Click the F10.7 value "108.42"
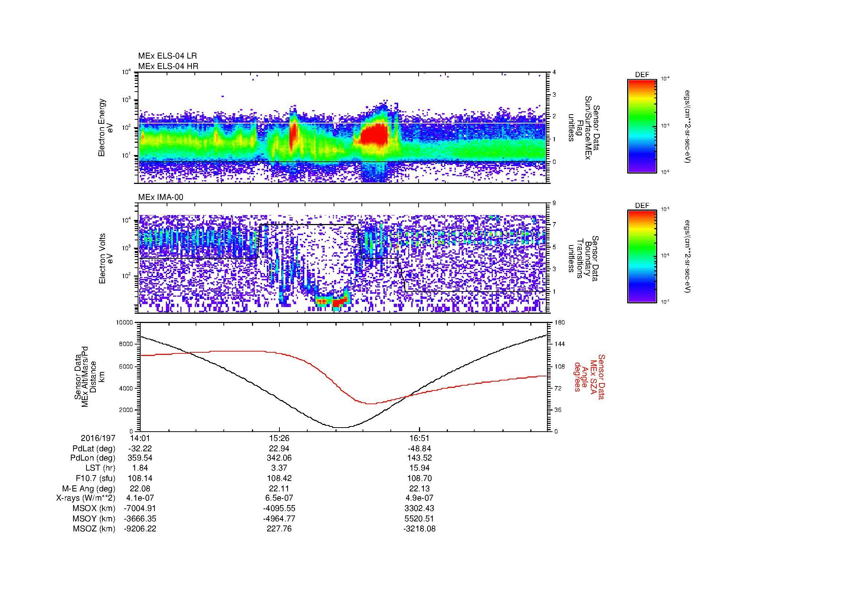 point(279,478)
